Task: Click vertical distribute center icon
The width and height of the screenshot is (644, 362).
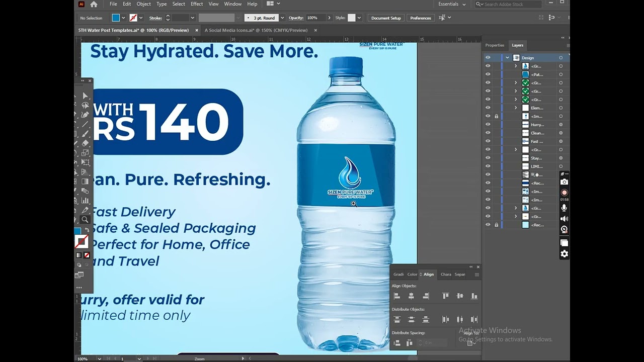Action: tap(412, 319)
